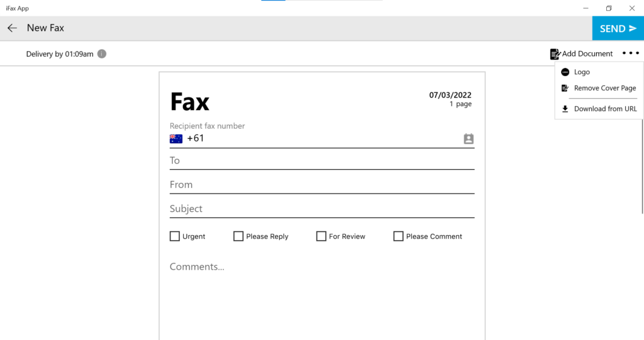Open contacts from the address book icon
The width and height of the screenshot is (644, 340).
click(469, 139)
